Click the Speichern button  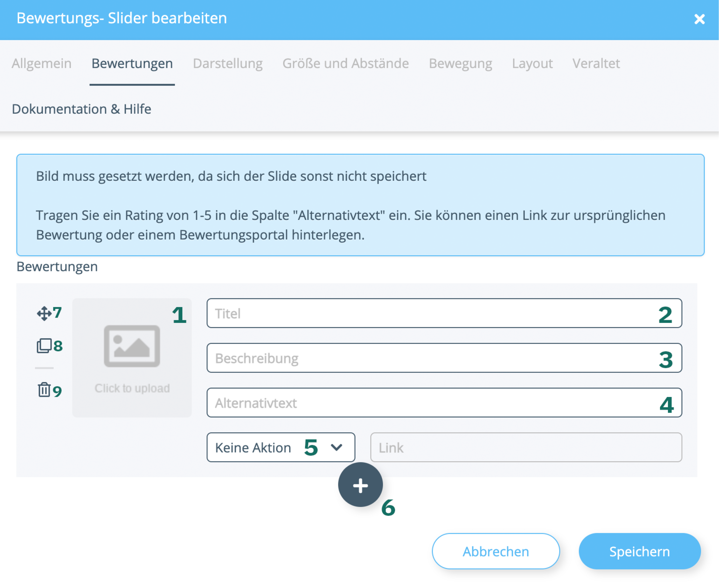click(x=639, y=551)
